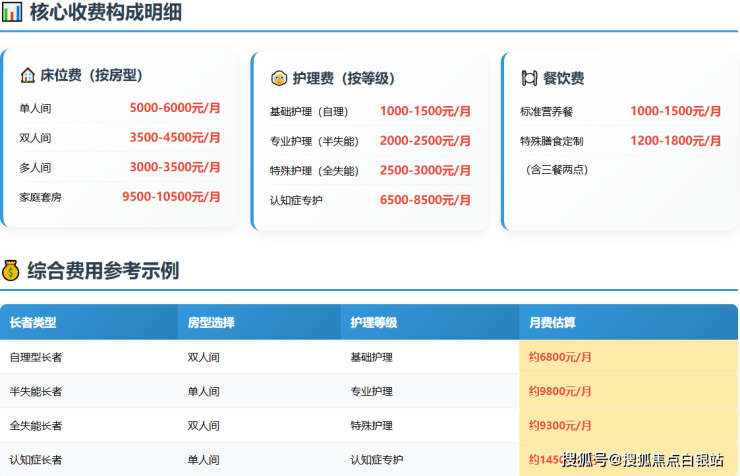This screenshot has width=740, height=476.
Task: Click the dining plate icon beside 餐饮费
Action: (529, 78)
